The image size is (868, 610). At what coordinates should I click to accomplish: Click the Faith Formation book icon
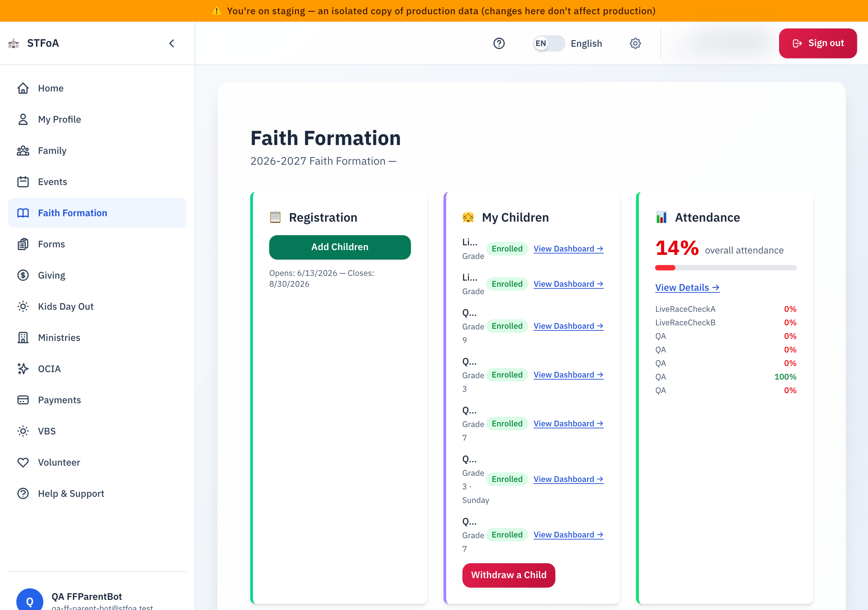click(x=23, y=213)
